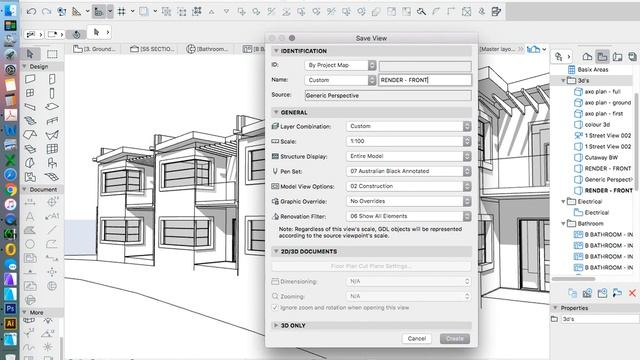Toggle the grid snap icon in the toolbar

coord(121,11)
